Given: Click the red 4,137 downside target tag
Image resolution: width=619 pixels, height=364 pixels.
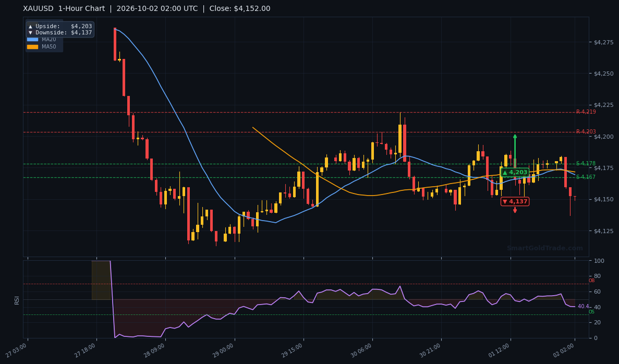Looking at the screenshot, I should 515,201.
